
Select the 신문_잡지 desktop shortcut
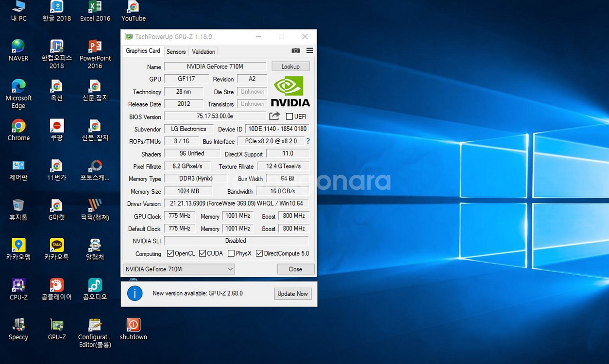pyautogui.click(x=95, y=130)
